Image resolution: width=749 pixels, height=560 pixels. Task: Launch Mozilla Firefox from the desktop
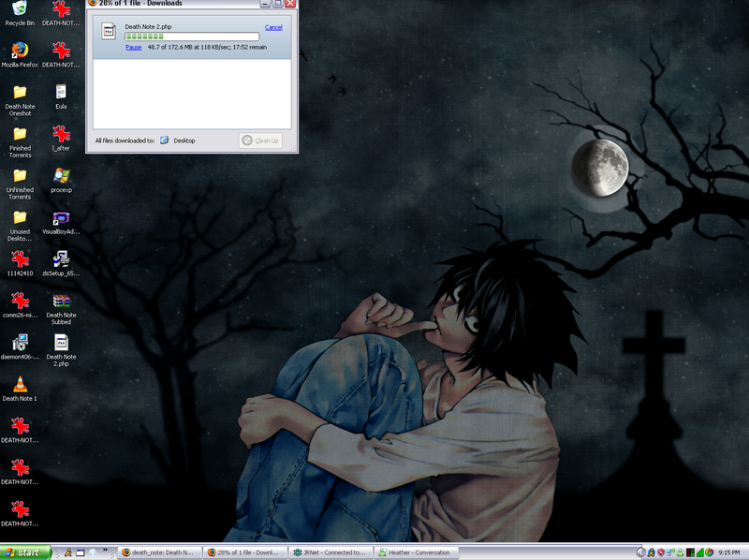tap(20, 55)
